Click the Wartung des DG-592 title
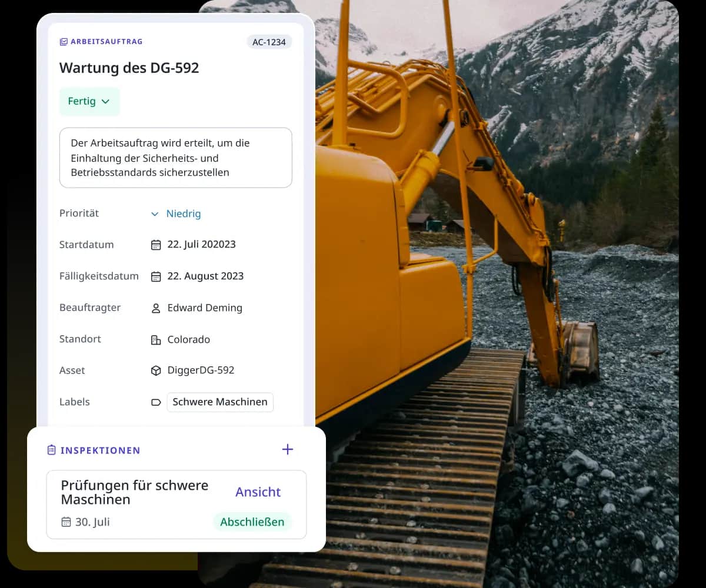This screenshot has height=588, width=706. tap(129, 68)
